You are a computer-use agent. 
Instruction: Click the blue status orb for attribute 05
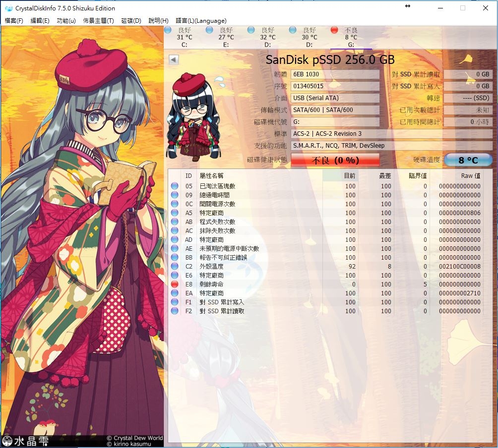[175, 186]
